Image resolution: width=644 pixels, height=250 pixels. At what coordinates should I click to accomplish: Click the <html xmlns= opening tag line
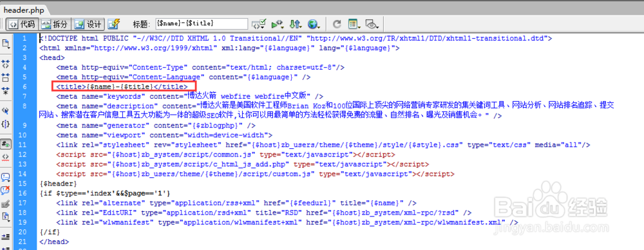tap(220, 48)
